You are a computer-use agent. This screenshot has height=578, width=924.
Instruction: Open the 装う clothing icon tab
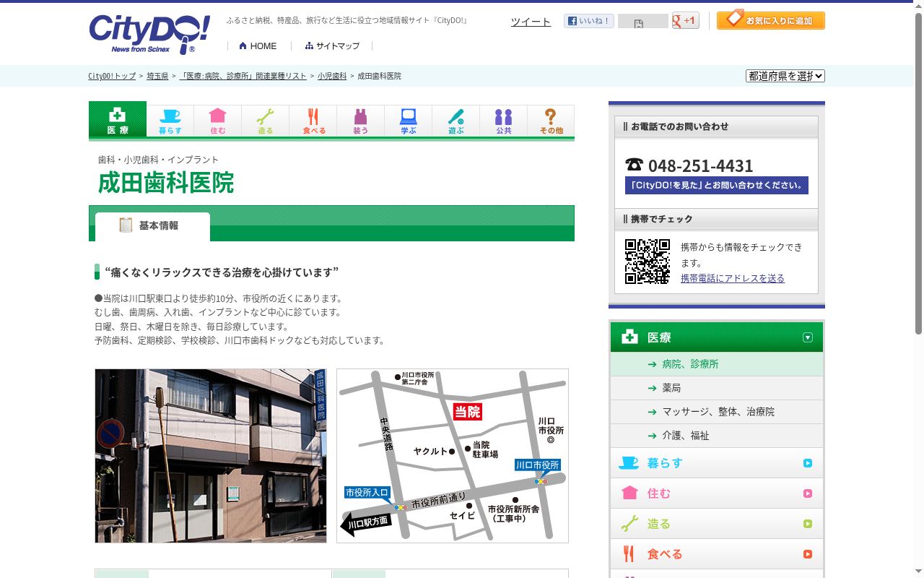(361, 121)
